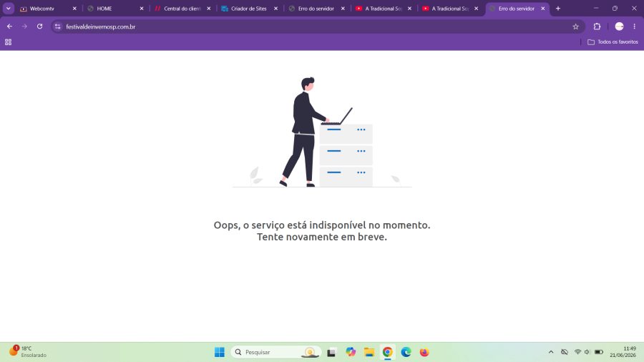The image size is (644, 362).
Task: Open the Wi-Fi network tray icon
Action: pyautogui.click(x=577, y=352)
